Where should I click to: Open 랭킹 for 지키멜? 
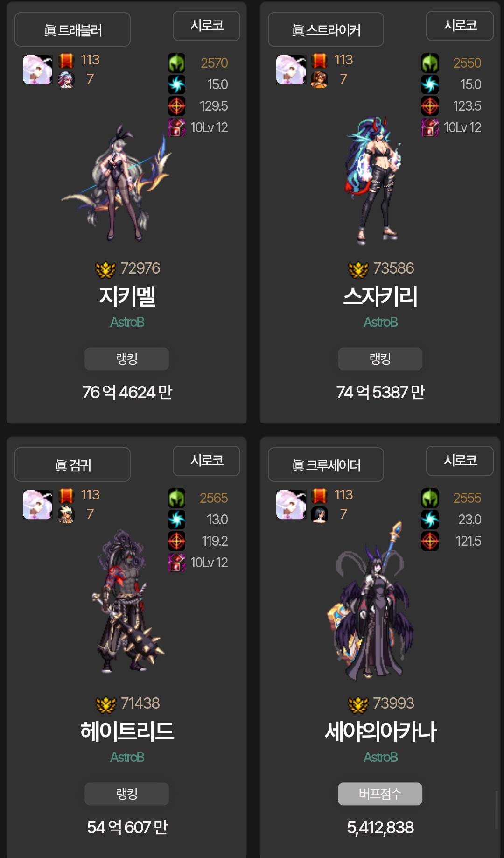pos(126,359)
